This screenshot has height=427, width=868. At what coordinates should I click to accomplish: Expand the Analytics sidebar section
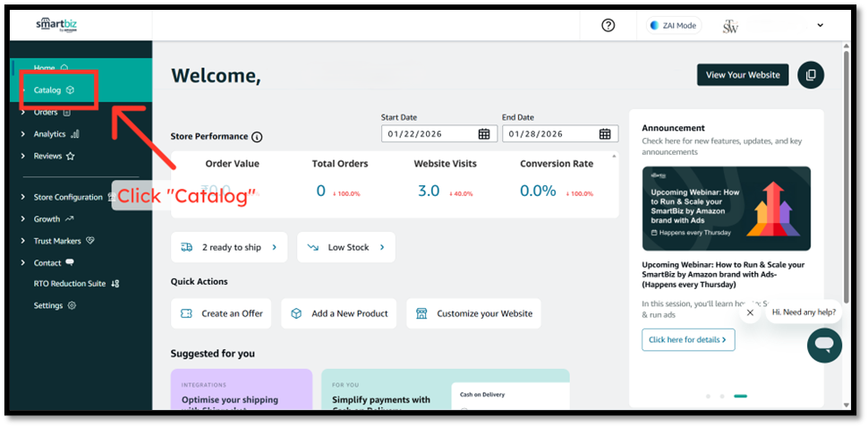click(x=50, y=134)
